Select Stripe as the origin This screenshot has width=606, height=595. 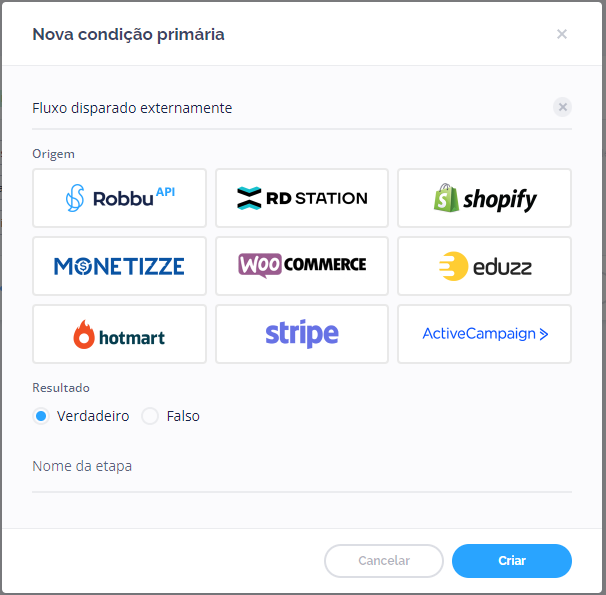tap(302, 334)
